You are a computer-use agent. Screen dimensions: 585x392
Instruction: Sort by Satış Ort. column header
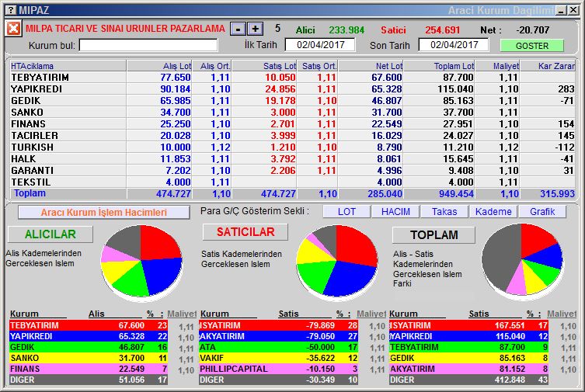[317, 66]
